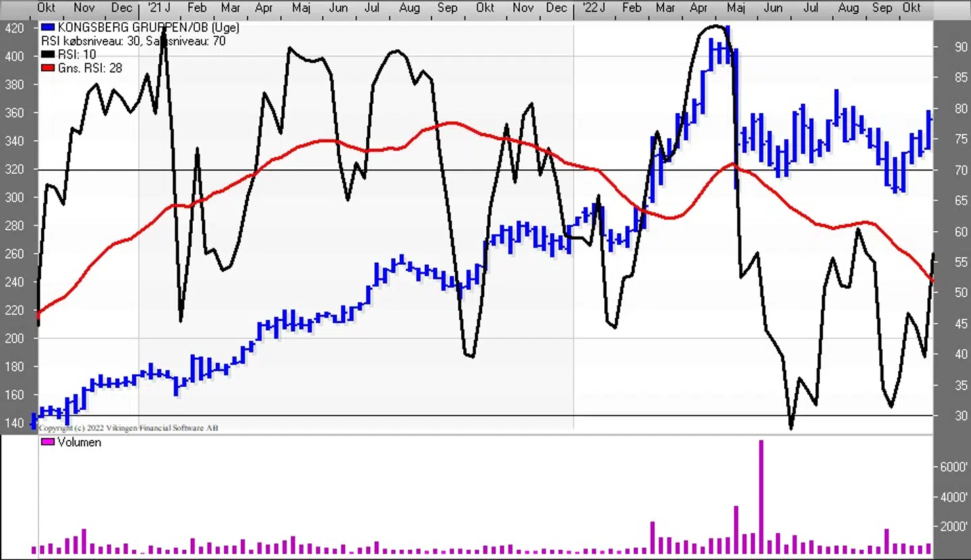The height and width of the screenshot is (560, 971).
Task: Click the Volumen panel label
Action: click(x=79, y=442)
